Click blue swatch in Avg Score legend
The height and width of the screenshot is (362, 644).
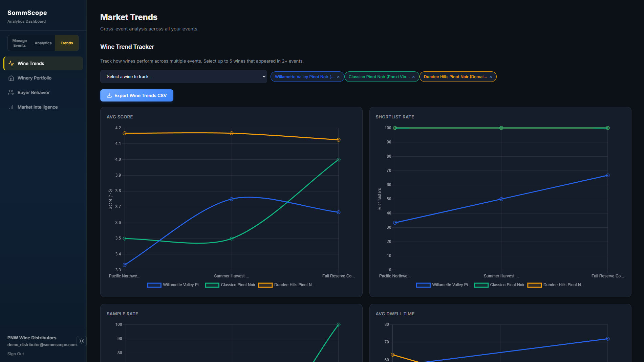[x=154, y=285]
